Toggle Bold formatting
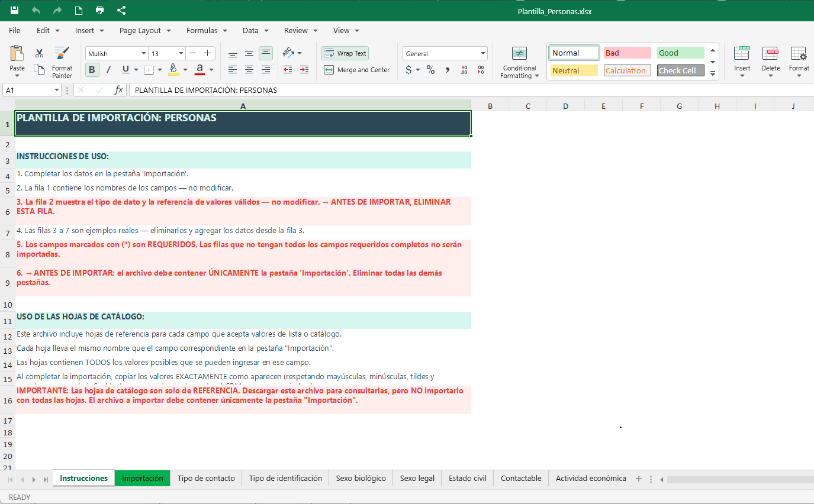The image size is (814, 504). 92,70
